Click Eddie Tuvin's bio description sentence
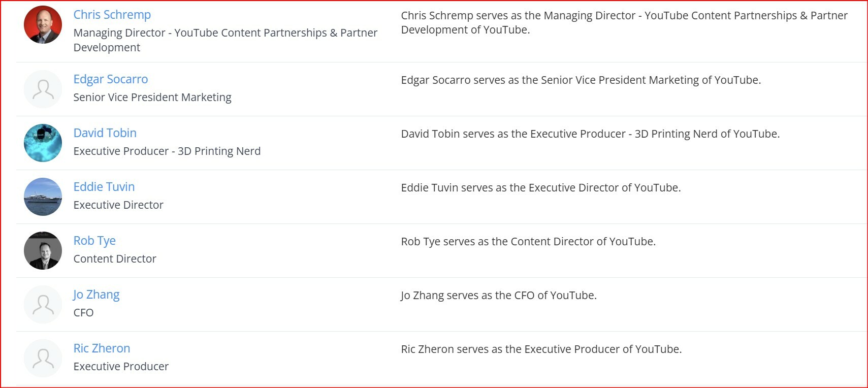 coord(541,187)
